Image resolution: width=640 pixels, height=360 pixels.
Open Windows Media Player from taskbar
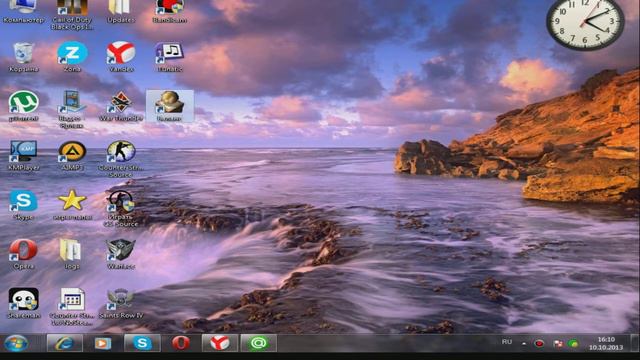[x=102, y=343]
